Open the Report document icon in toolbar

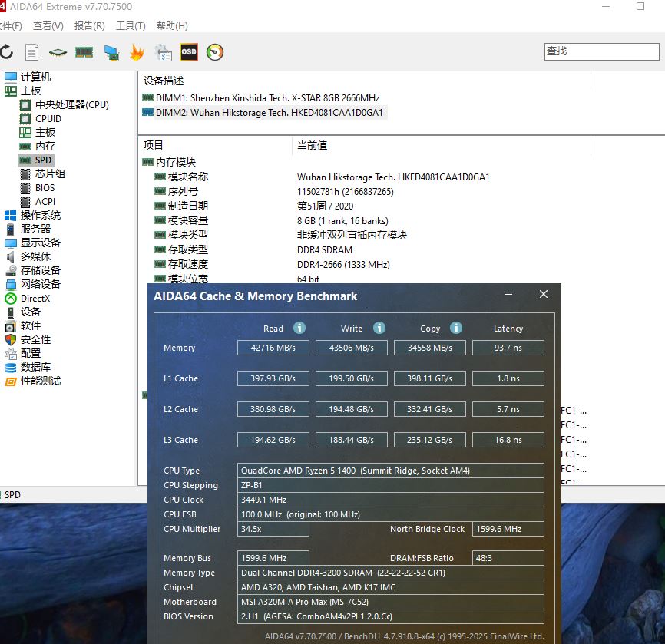[x=31, y=52]
